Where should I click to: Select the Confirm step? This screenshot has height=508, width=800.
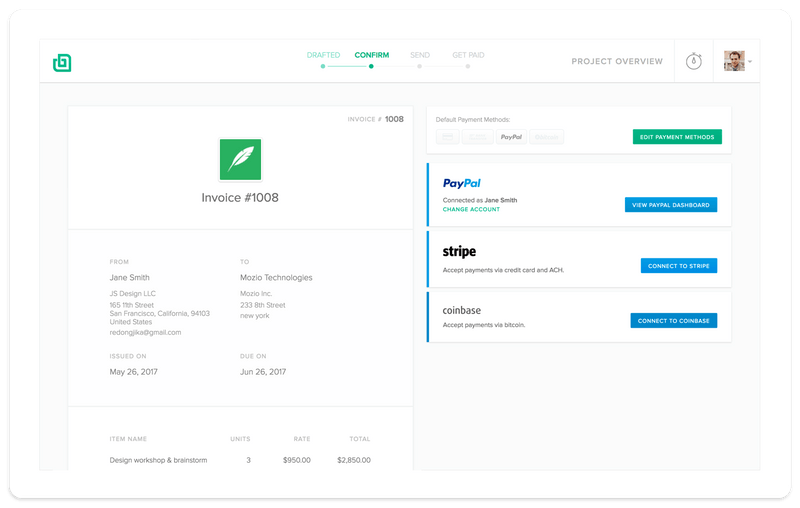tap(371, 55)
